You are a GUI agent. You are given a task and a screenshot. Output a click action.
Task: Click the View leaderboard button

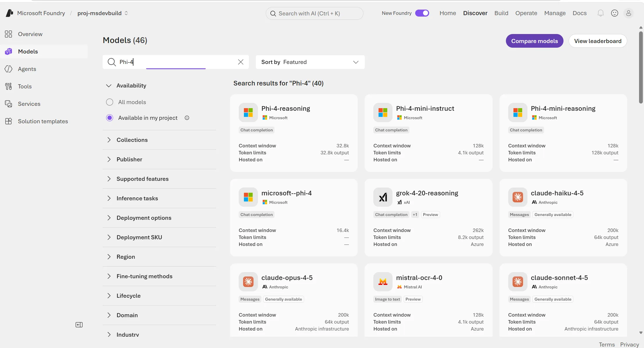[x=598, y=41]
